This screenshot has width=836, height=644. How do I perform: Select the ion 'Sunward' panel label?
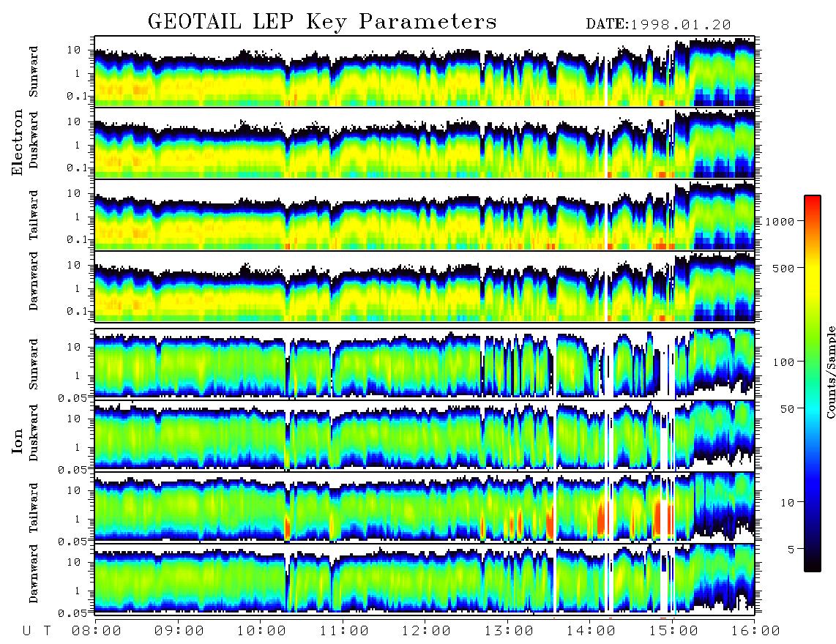(x=34, y=364)
